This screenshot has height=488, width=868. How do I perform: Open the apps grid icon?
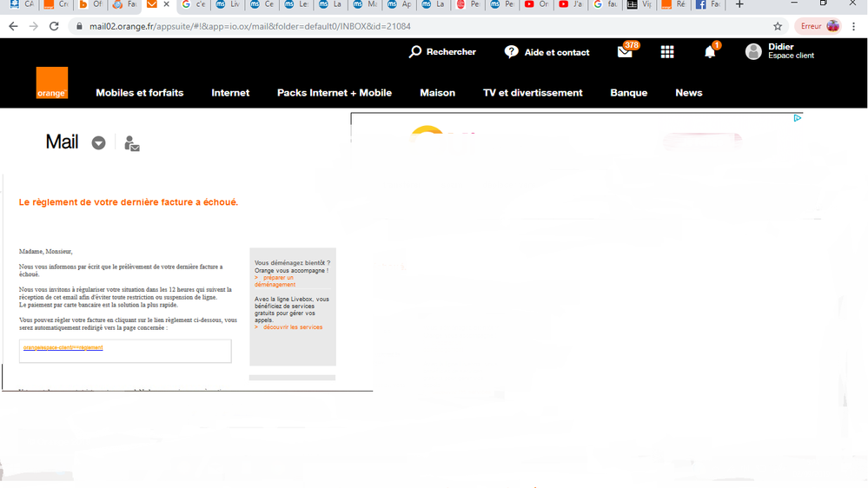(667, 52)
